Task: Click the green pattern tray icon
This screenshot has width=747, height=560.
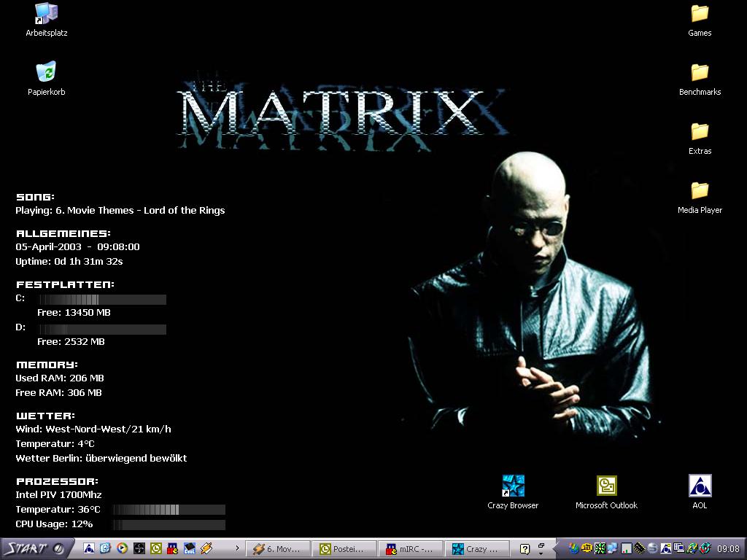Action: click(x=600, y=548)
